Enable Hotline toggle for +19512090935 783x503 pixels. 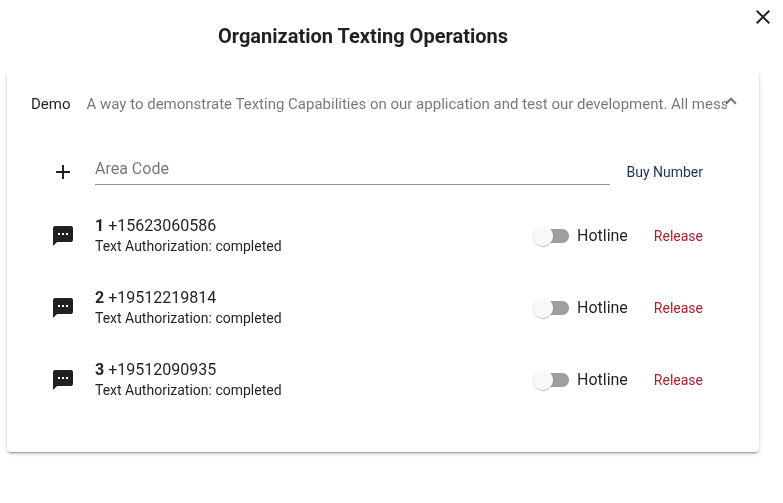(x=551, y=380)
